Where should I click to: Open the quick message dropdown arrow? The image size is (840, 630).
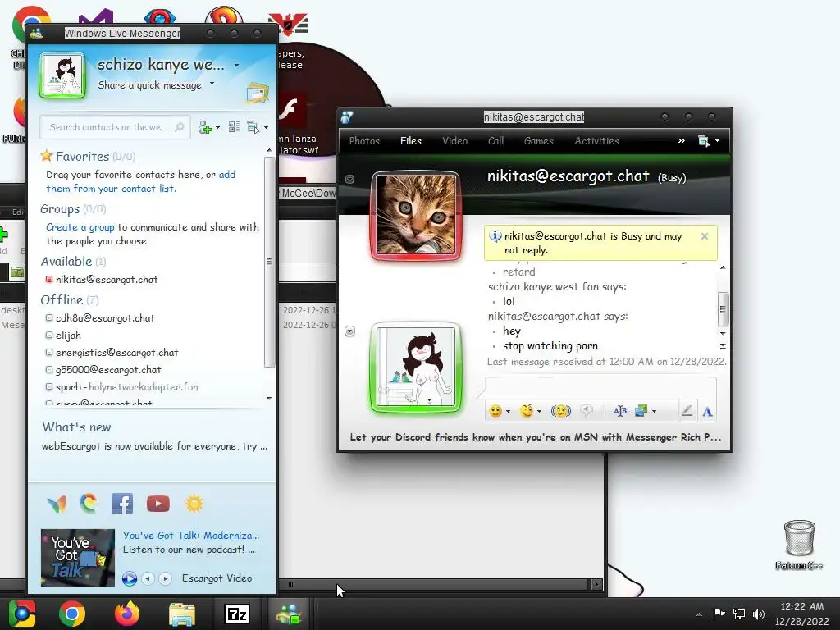point(212,83)
